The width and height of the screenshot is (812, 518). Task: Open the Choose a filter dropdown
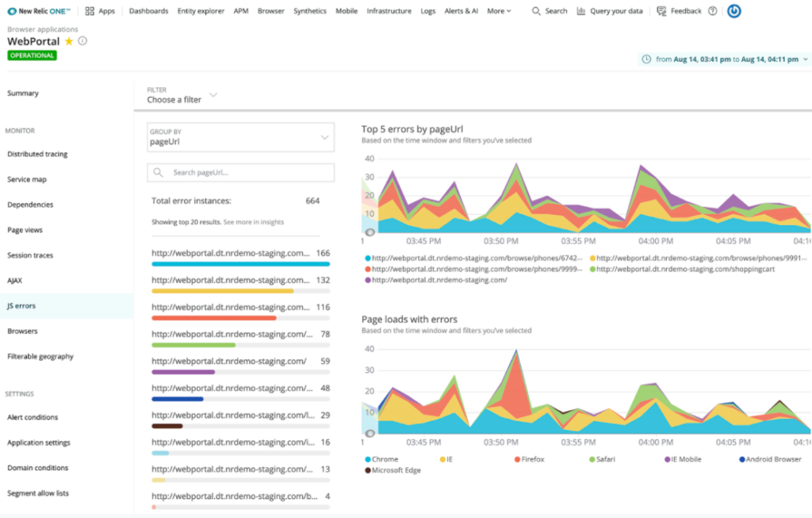click(x=182, y=95)
